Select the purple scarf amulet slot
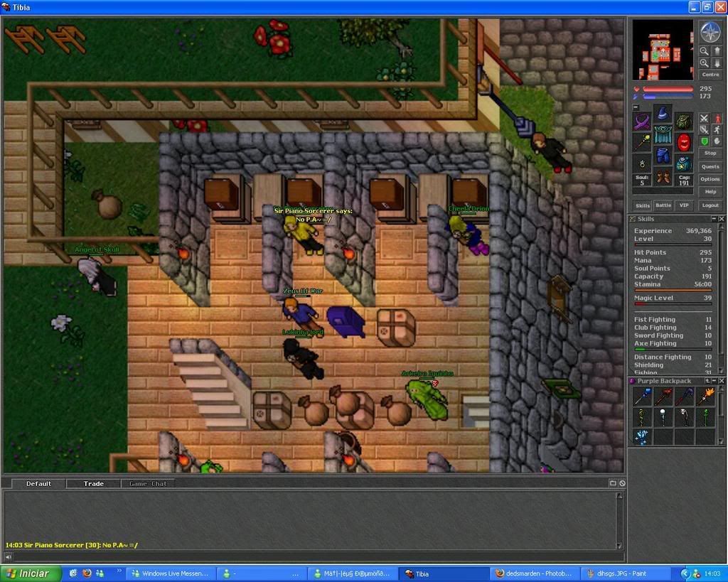This screenshot has width=728, height=582. click(x=643, y=121)
